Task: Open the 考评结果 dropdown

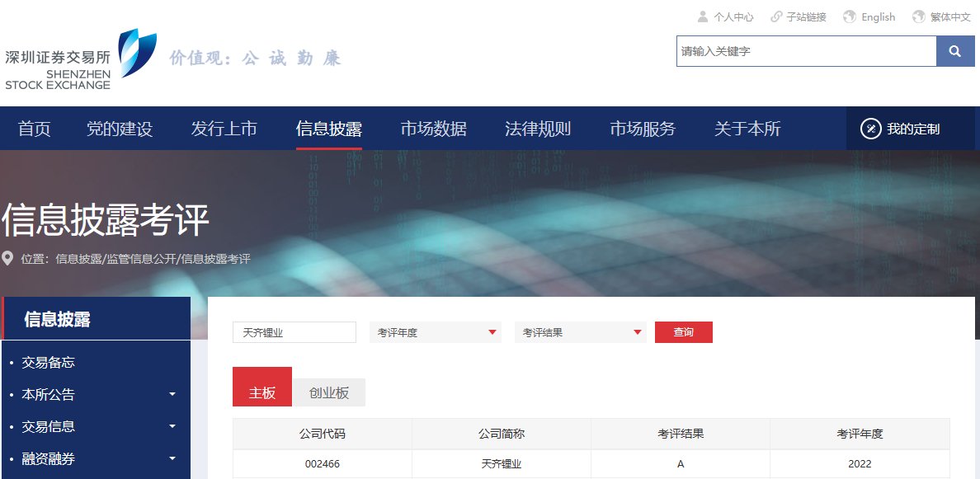Action: point(581,333)
